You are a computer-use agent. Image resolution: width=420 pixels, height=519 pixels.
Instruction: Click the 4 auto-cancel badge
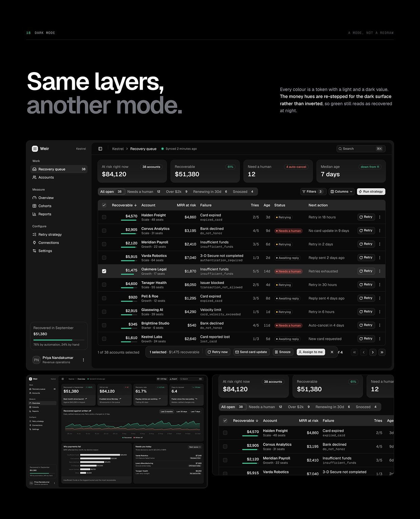pyautogui.click(x=296, y=167)
